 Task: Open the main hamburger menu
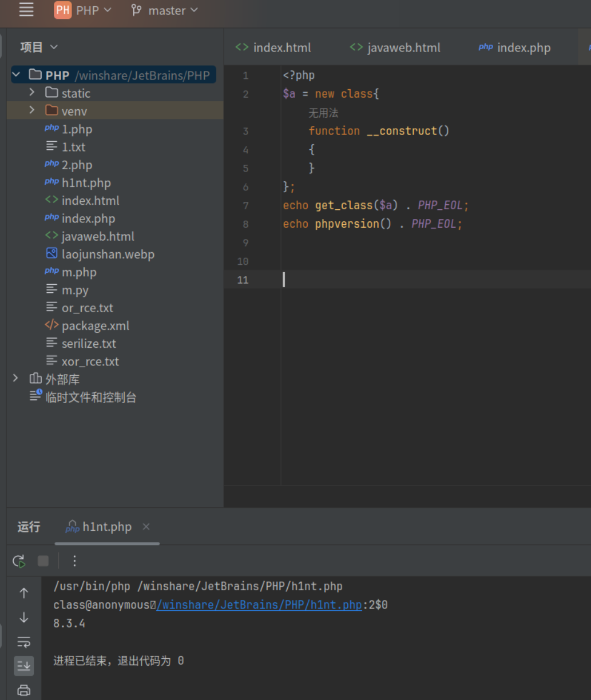(26, 10)
